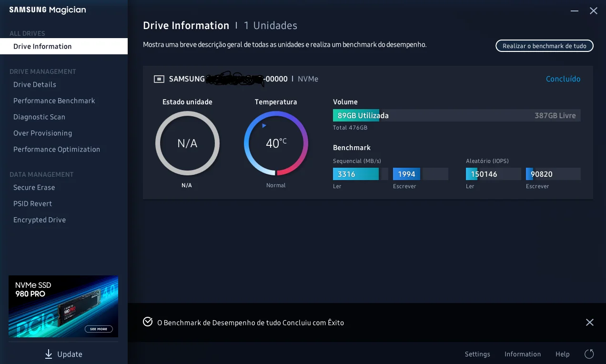Click the 89GB Utilizada volume bar
The height and width of the screenshot is (364, 606).
coord(356,115)
